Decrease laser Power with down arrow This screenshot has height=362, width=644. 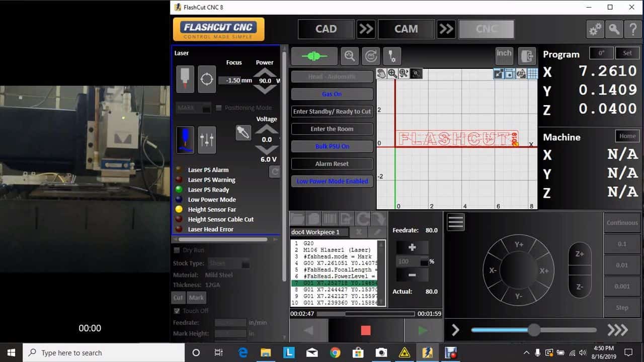tap(265, 89)
